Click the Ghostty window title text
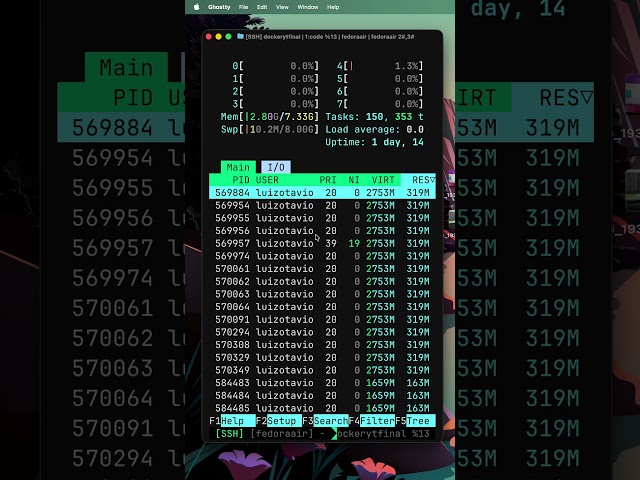 (x=330, y=37)
